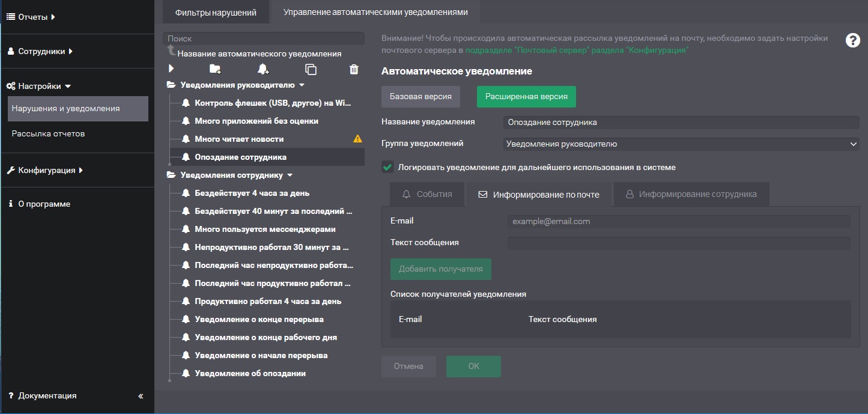Click the delete notification trash icon
Screen dimensions: 868x414
click(x=354, y=69)
